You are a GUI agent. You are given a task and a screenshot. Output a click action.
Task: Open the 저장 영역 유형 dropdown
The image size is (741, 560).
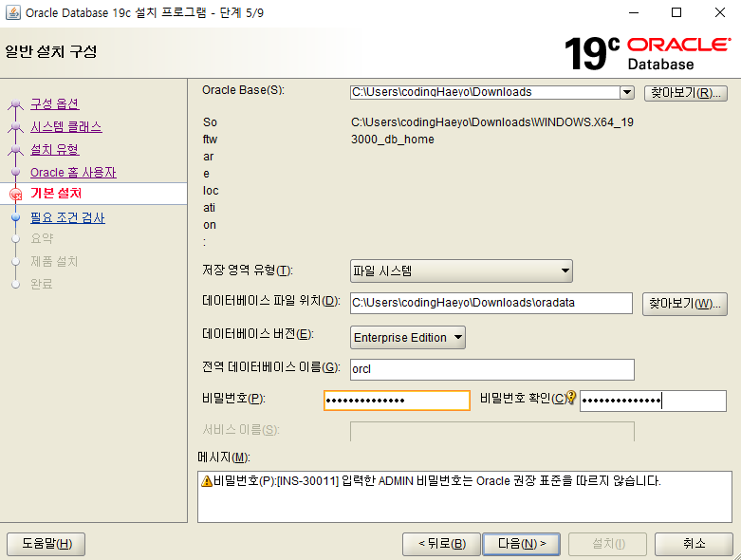coord(461,271)
